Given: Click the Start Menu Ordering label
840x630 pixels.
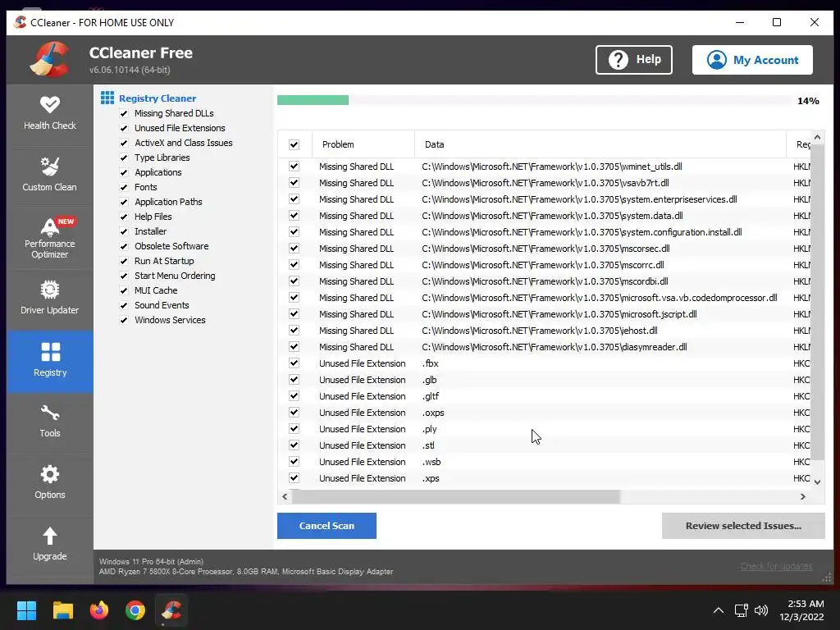Looking at the screenshot, I should (x=175, y=276).
